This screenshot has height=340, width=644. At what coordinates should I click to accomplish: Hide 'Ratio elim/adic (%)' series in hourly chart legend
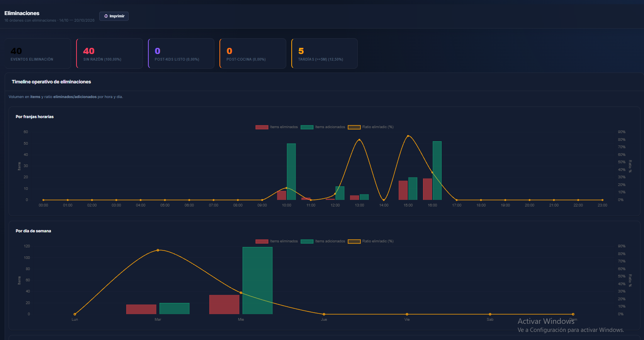pyautogui.click(x=371, y=127)
